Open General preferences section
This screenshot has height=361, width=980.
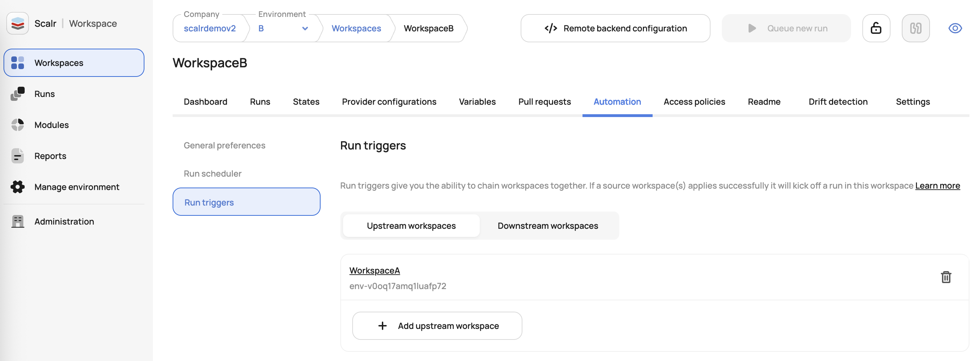pos(224,146)
